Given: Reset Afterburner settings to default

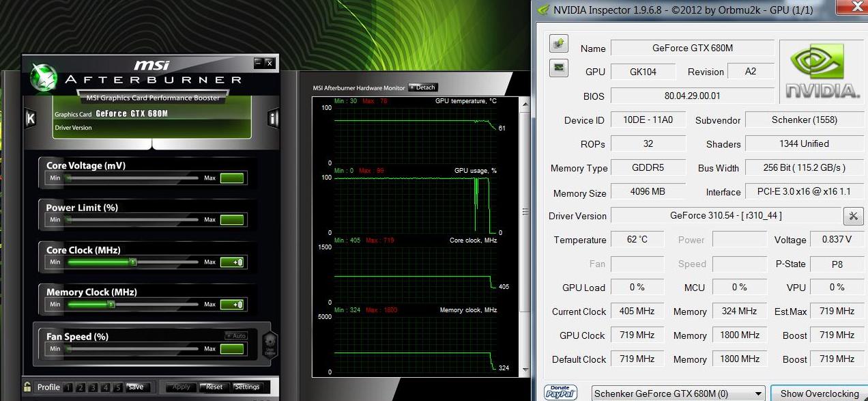Looking at the screenshot, I should [214, 387].
